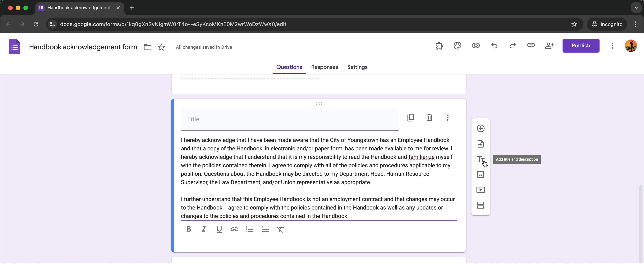The height and width of the screenshot is (264, 644).
Task: Open title block more options menu
Action: 448,118
